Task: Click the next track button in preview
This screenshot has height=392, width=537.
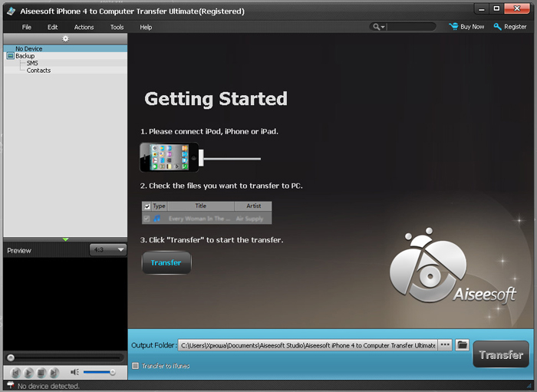Action: click(54, 372)
